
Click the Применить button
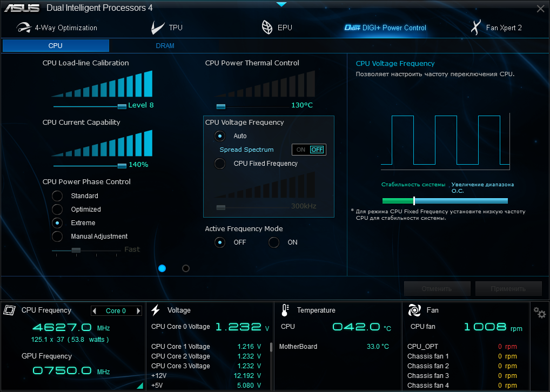click(508, 289)
